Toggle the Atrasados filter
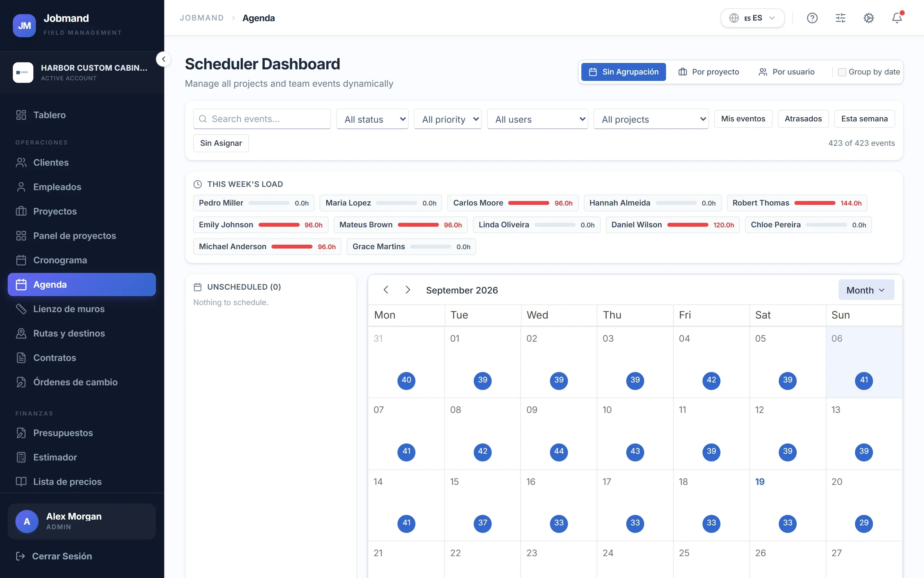This screenshot has width=924, height=578. tap(803, 119)
